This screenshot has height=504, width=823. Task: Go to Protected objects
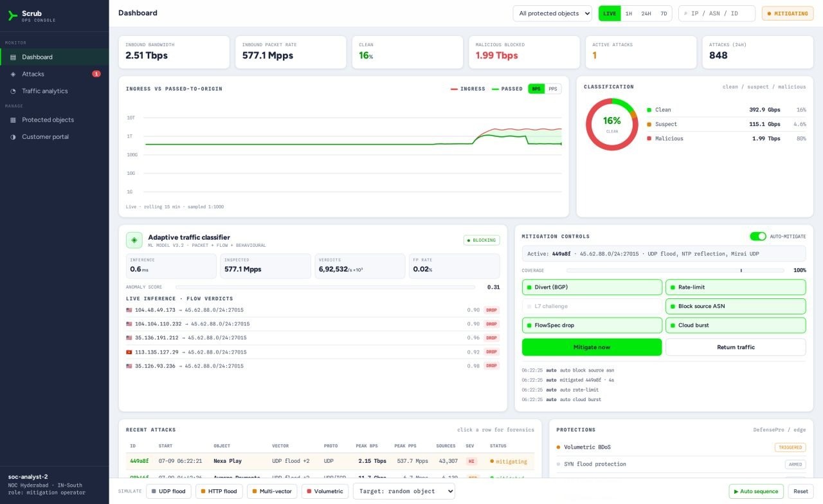point(55,120)
